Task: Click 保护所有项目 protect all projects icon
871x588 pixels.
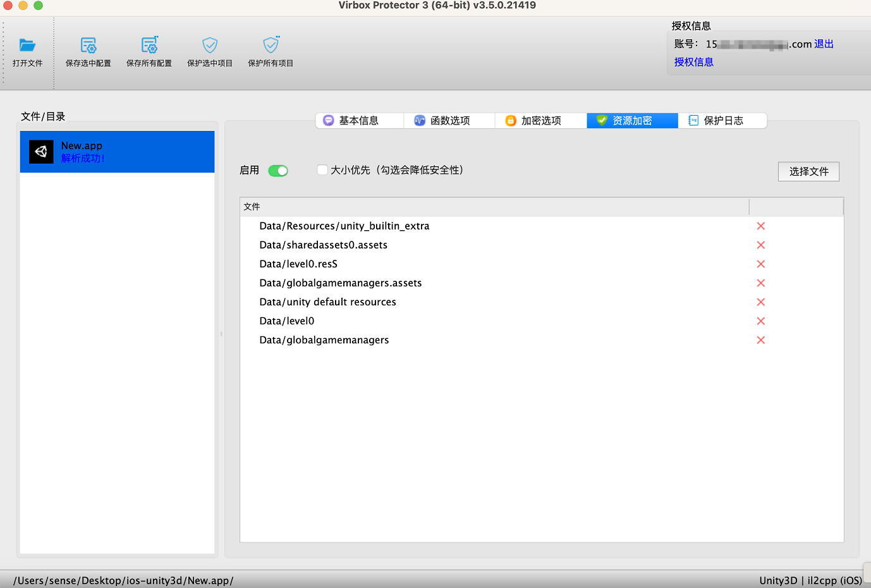Action: pos(271,45)
